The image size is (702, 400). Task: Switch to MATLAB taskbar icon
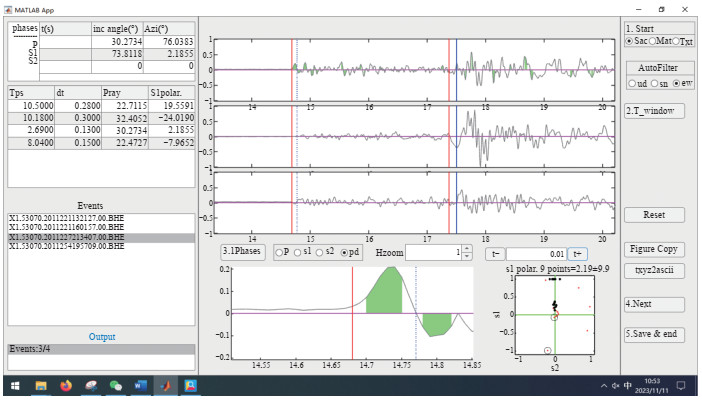tap(165, 385)
